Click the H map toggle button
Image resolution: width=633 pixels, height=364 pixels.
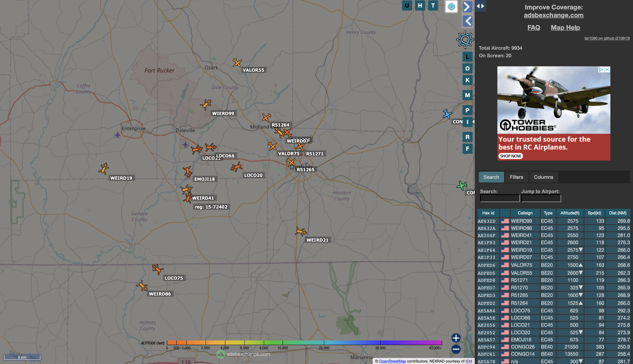coord(420,5)
